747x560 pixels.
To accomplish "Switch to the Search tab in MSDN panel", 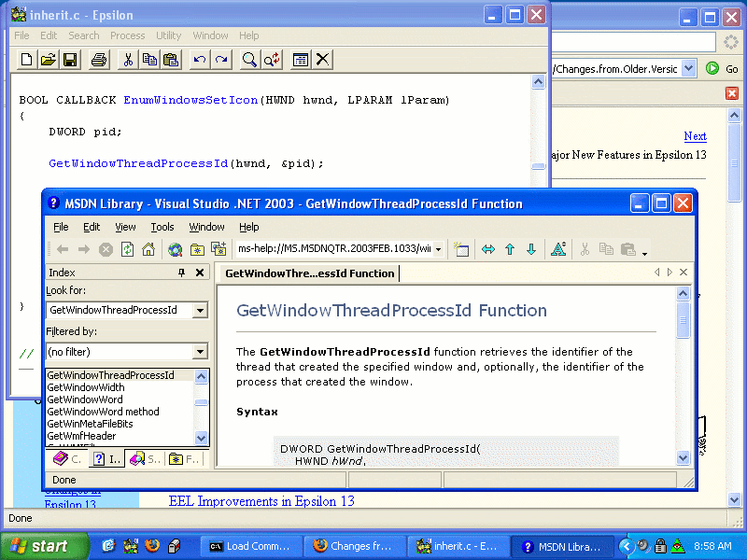I will (146, 459).
